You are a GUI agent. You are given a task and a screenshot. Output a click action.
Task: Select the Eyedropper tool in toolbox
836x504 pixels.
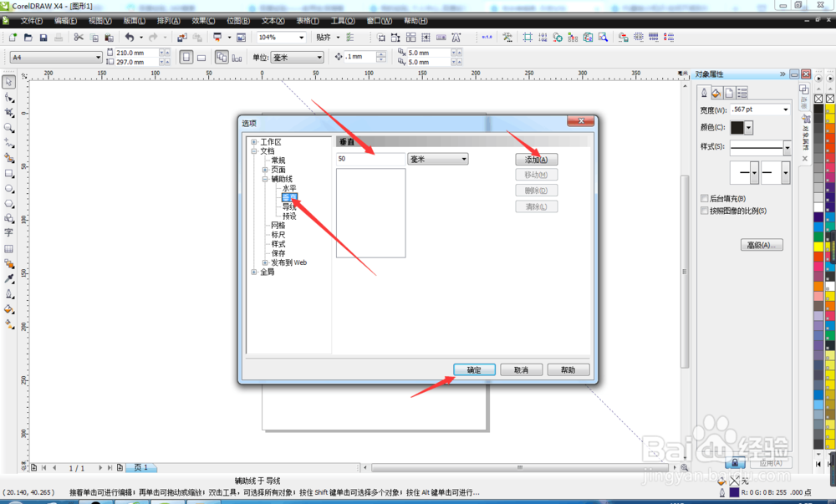click(x=9, y=278)
